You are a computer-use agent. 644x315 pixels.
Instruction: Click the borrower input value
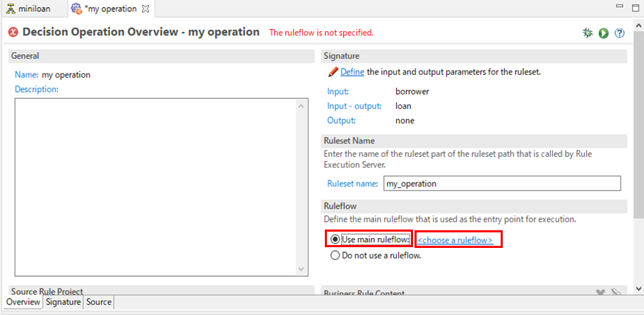(412, 92)
